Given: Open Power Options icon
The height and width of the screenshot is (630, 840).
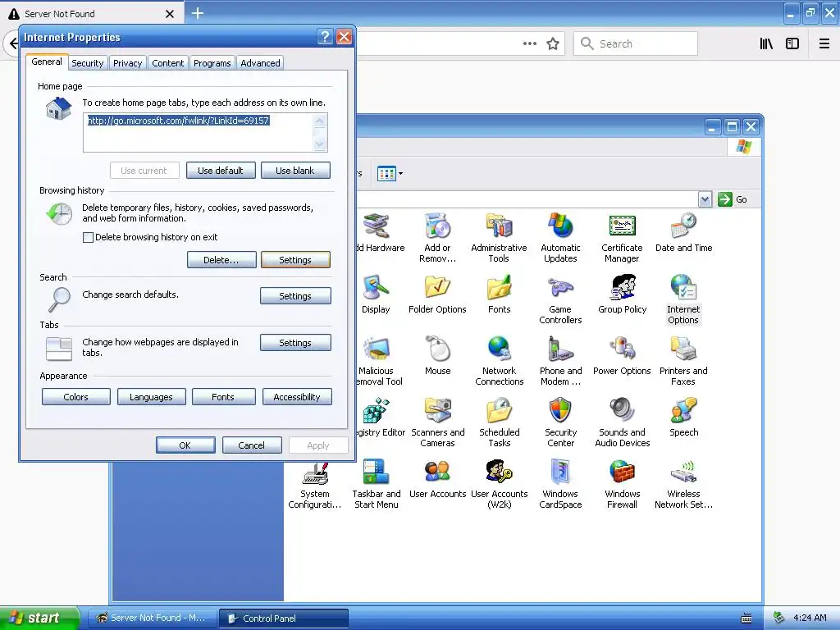Looking at the screenshot, I should pos(622,356).
